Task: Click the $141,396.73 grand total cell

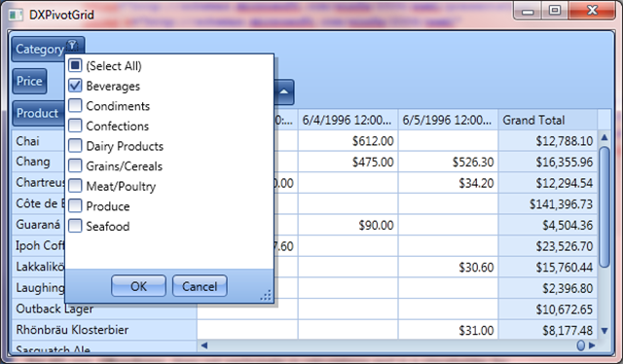Action: point(548,203)
